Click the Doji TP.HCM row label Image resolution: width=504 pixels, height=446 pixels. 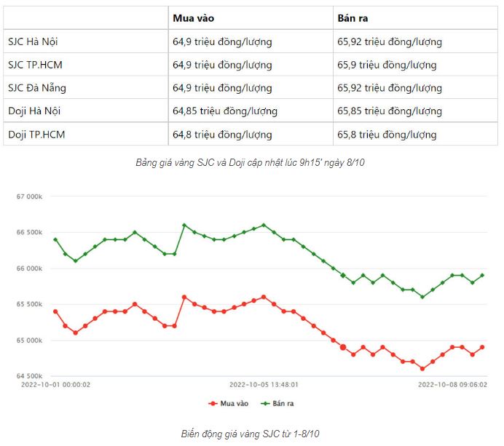coord(38,135)
